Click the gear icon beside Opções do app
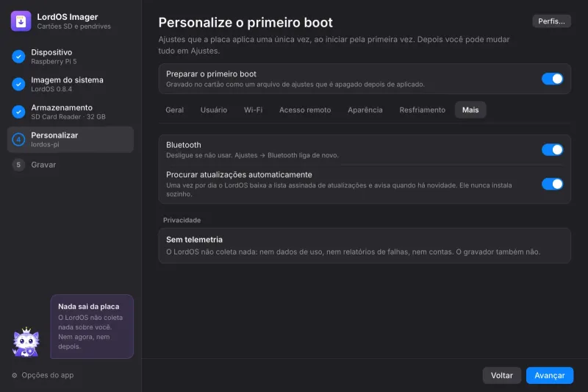 click(14, 375)
